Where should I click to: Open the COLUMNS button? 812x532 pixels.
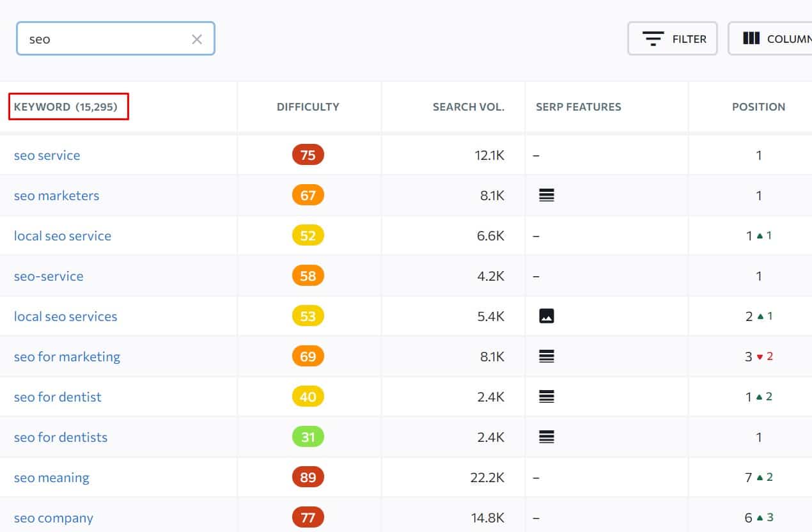(770, 39)
